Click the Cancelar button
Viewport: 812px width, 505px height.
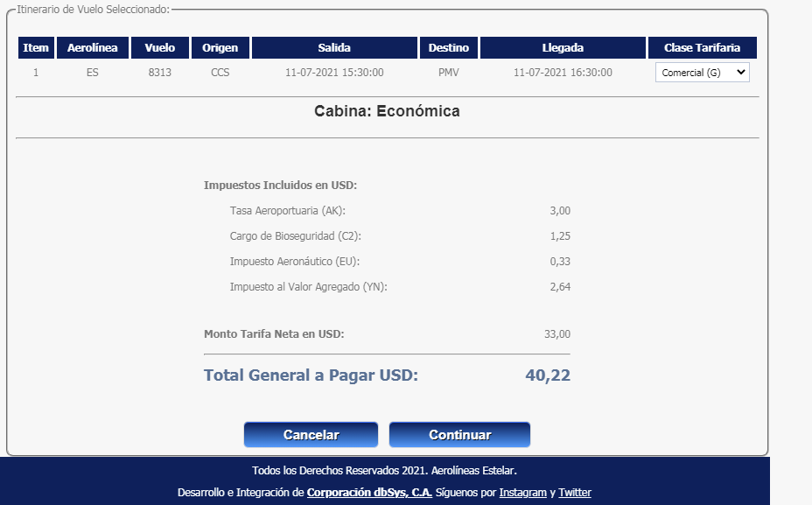(x=311, y=435)
